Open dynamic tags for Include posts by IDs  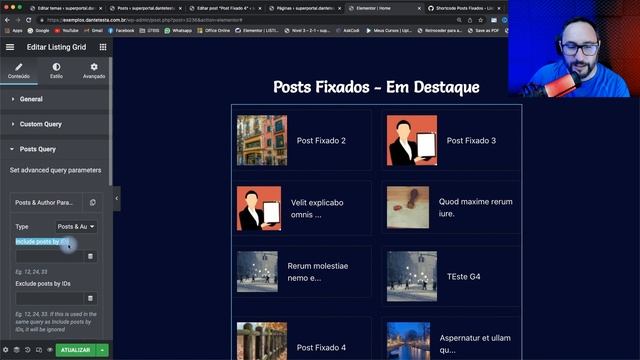click(91, 256)
